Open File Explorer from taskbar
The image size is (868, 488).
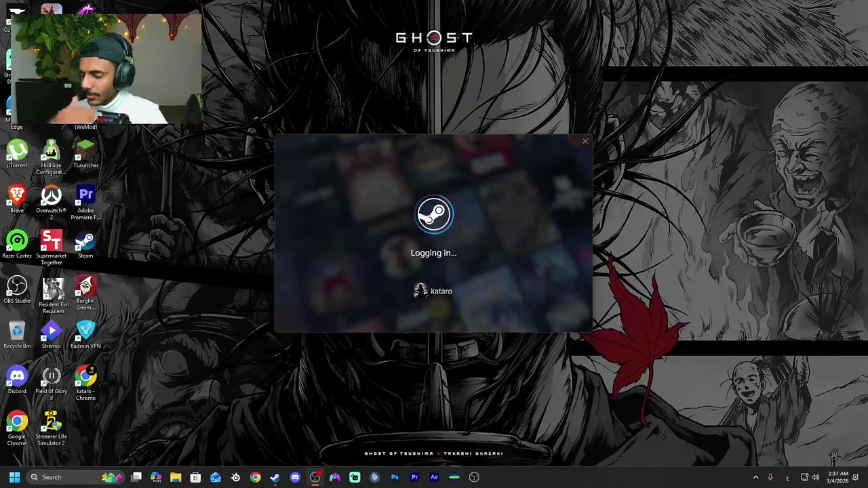(176, 477)
